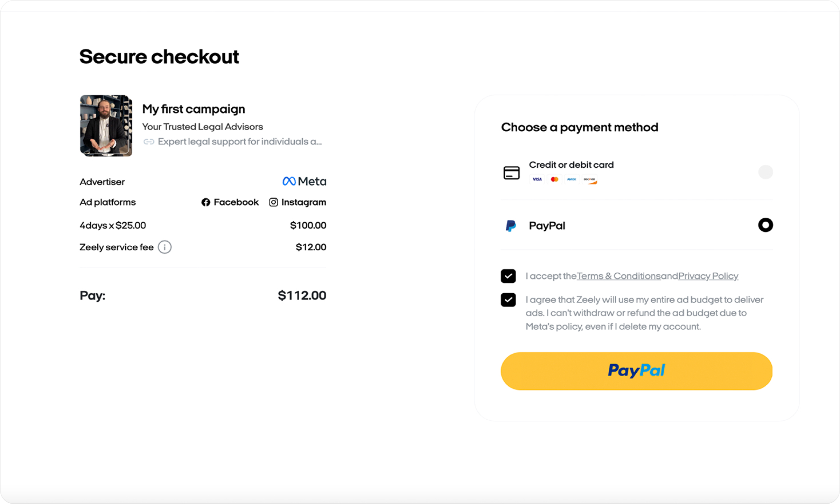Click the link icon beside campaign description
The image size is (840, 504).
(x=150, y=142)
